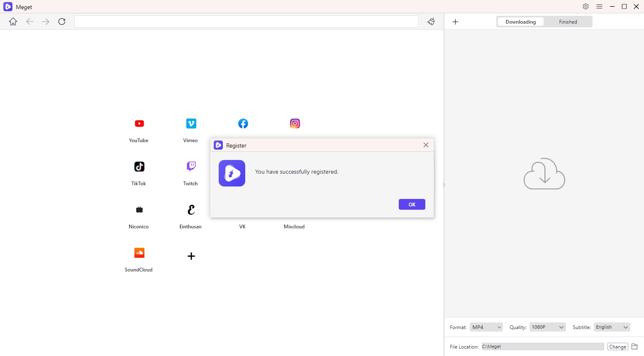
Task: Open the SoundCloud site shortcut
Action: [139, 253]
